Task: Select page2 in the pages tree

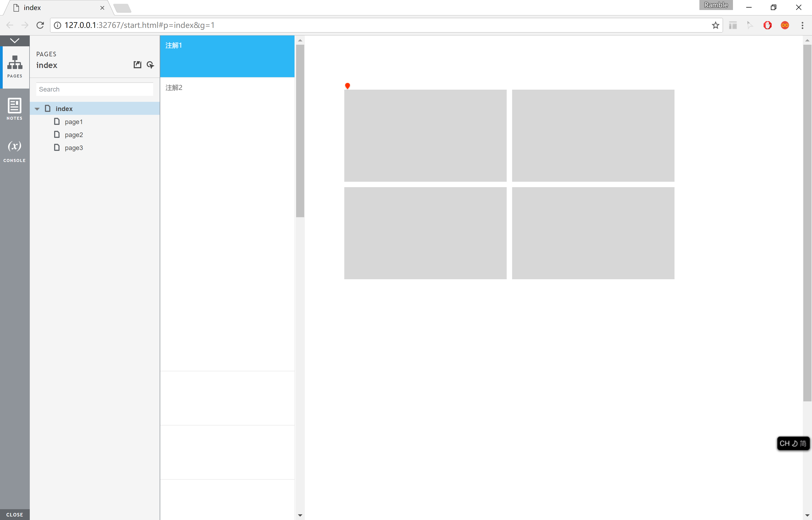Action: 73,134
